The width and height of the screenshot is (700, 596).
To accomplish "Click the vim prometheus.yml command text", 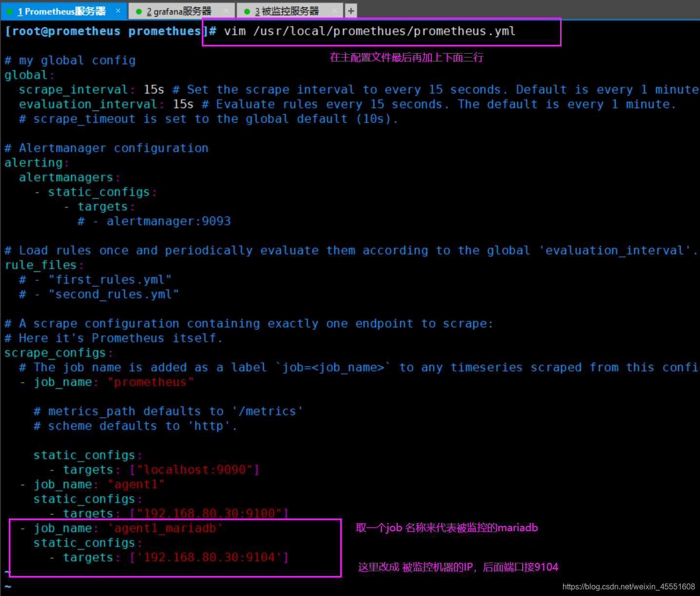I will 369,31.
